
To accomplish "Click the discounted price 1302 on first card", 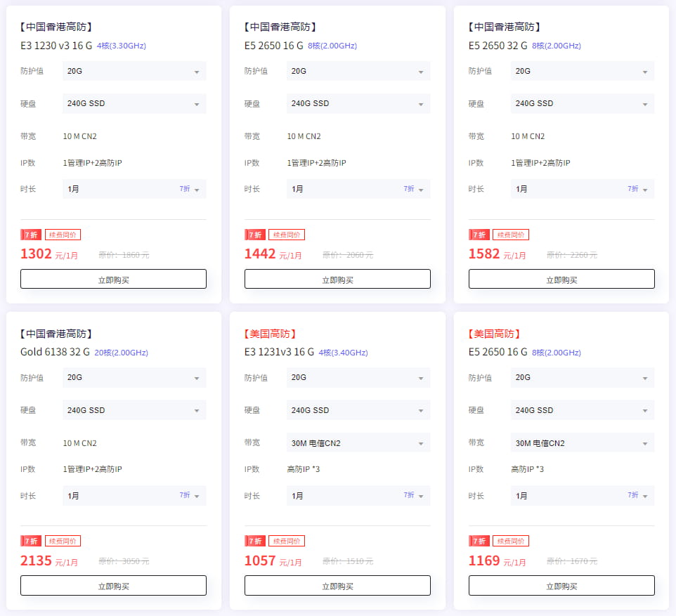I will coord(36,254).
